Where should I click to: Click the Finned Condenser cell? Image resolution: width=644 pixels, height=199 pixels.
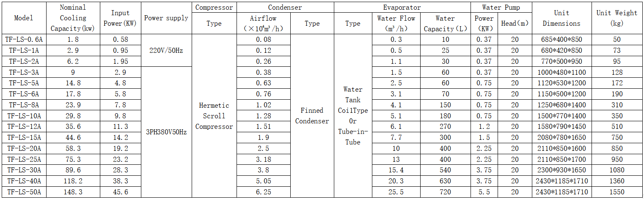point(312,116)
